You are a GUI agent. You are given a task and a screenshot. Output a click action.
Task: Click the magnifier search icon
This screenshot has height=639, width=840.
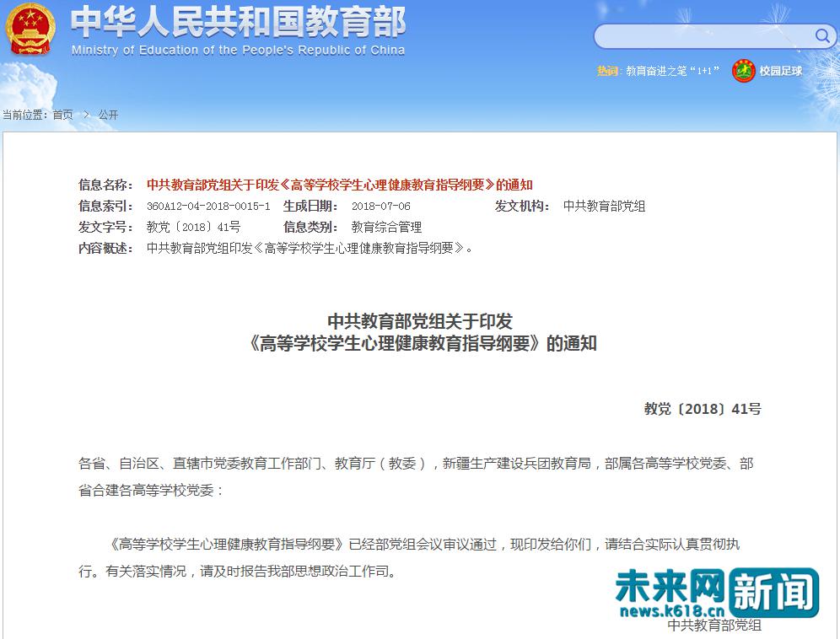821,35
